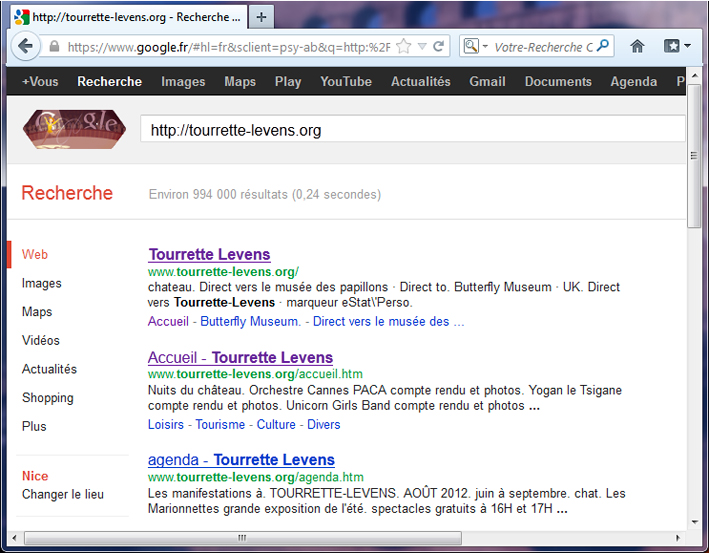Click the Google doodle logo

pos(75,129)
